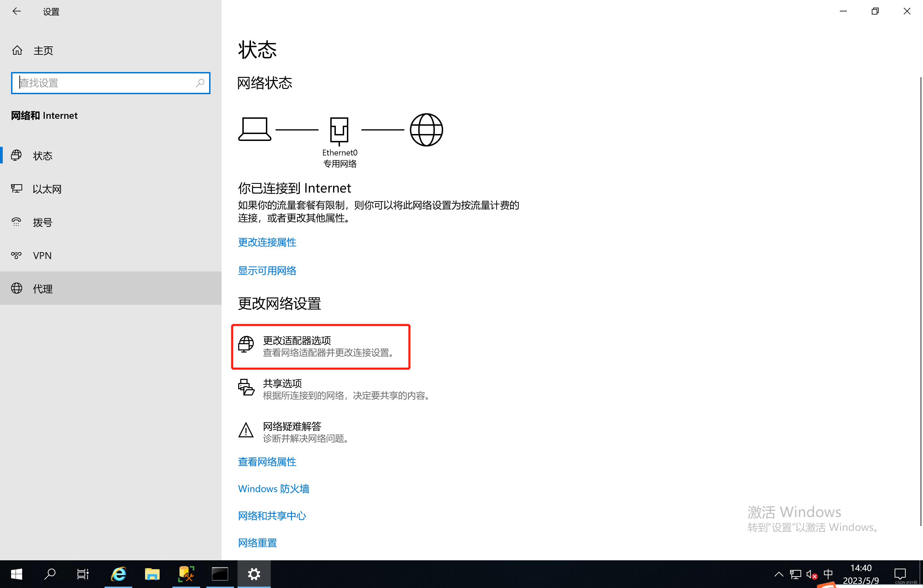Select the VPN sidebar item
Screen dimensions: 923x588
(42, 255)
